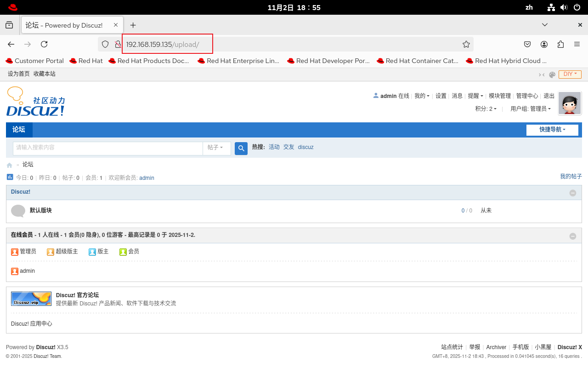
Task: Click the browser address bar
Action: 285,44
